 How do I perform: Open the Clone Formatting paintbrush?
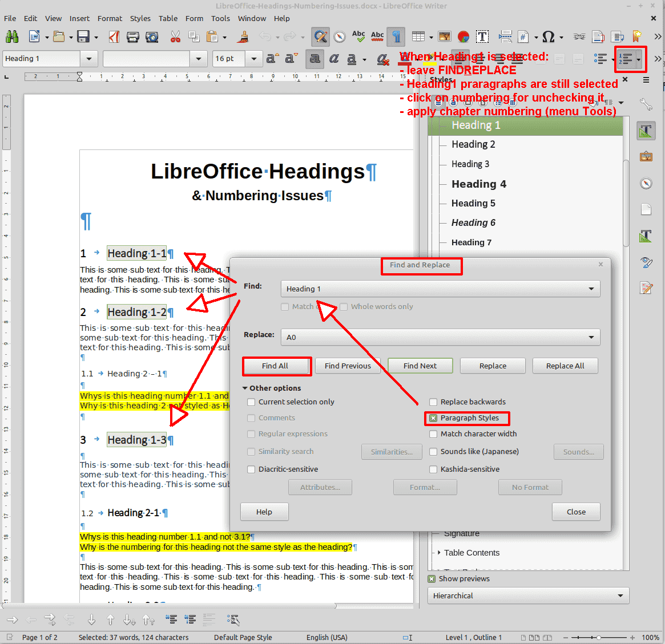click(242, 37)
